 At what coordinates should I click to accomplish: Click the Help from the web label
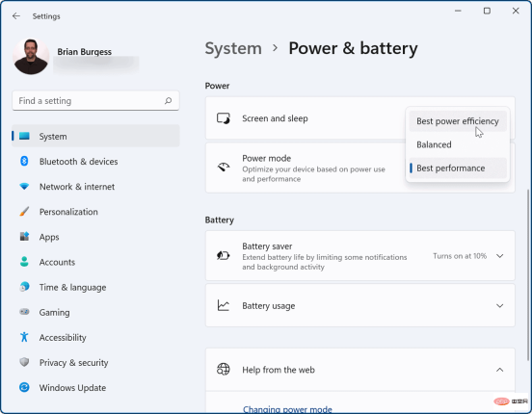click(x=279, y=370)
